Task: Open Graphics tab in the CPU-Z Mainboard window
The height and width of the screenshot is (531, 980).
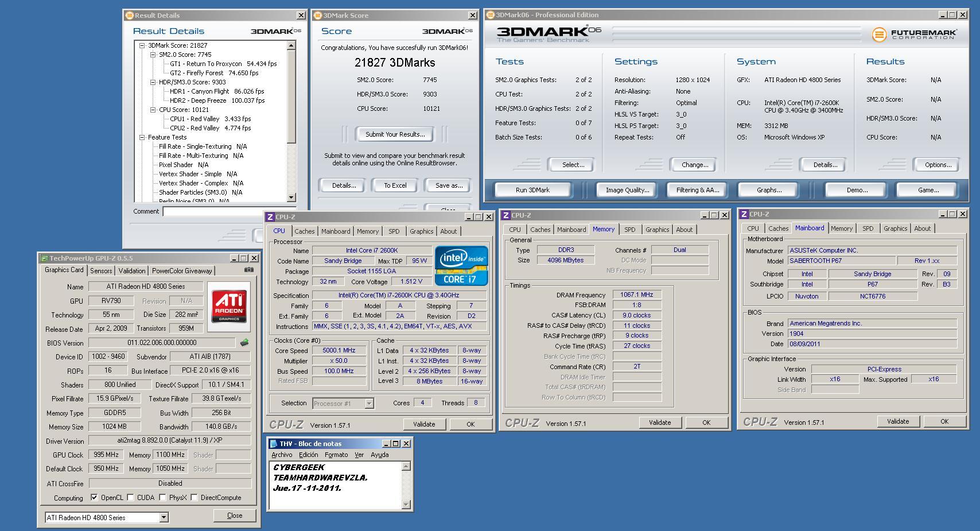Action: [895, 228]
